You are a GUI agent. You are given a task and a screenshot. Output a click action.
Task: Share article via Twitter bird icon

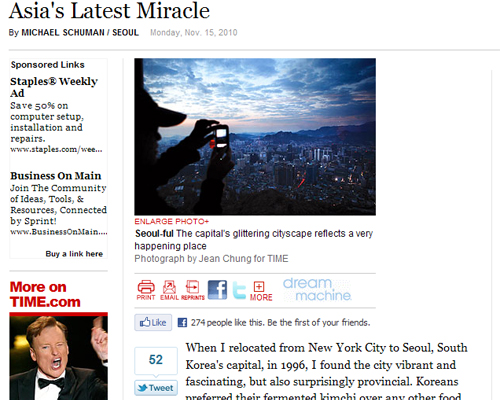(239, 290)
